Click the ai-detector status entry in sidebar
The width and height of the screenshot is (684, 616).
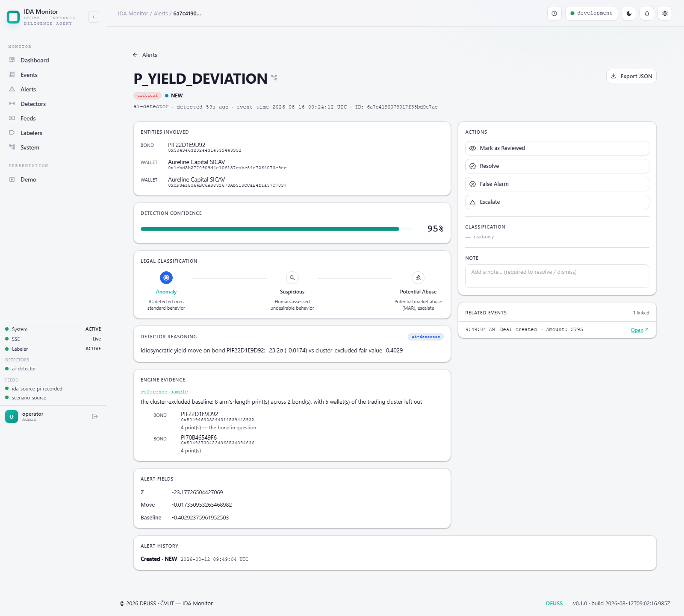[x=24, y=369]
